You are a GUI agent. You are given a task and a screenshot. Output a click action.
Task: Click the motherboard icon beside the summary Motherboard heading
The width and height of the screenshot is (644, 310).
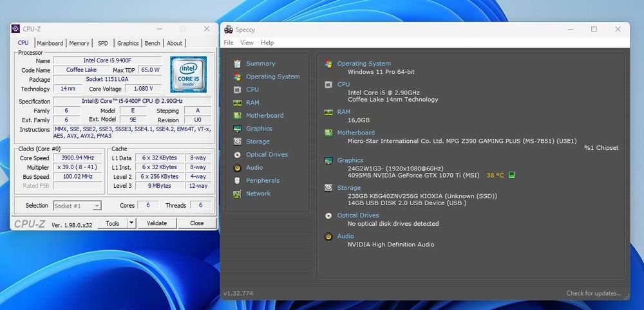328,133
